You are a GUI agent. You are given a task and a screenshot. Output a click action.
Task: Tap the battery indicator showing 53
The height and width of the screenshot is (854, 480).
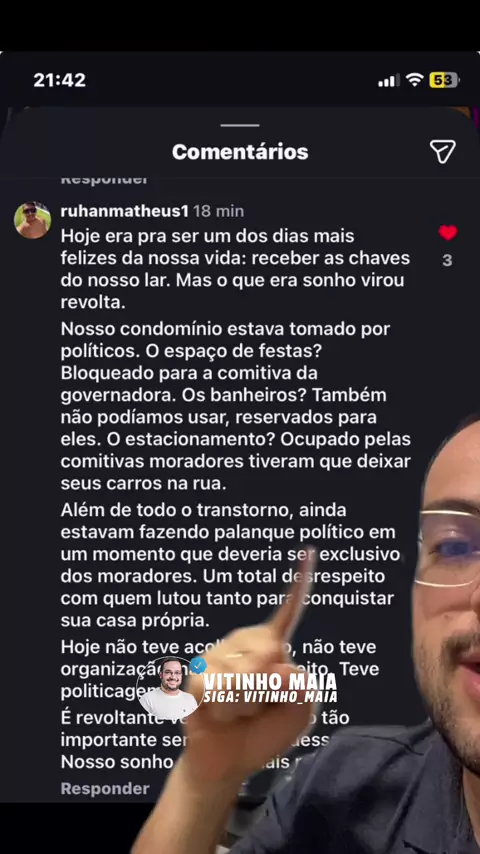pyautogui.click(x=443, y=81)
